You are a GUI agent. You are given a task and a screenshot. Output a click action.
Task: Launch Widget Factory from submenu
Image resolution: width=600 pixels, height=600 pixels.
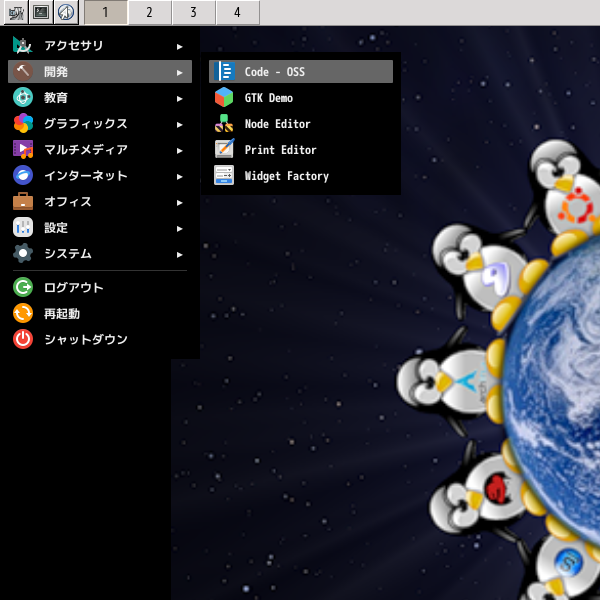click(301, 176)
